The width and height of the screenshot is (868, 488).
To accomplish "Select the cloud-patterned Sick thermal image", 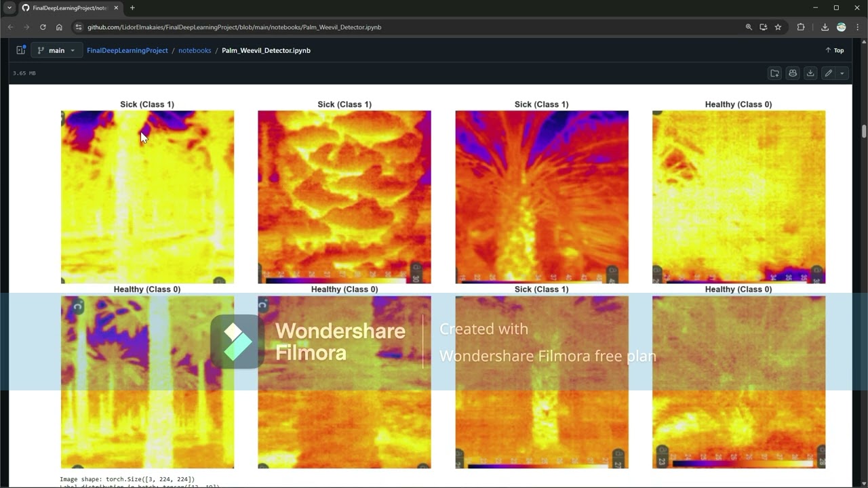I will [x=344, y=197].
